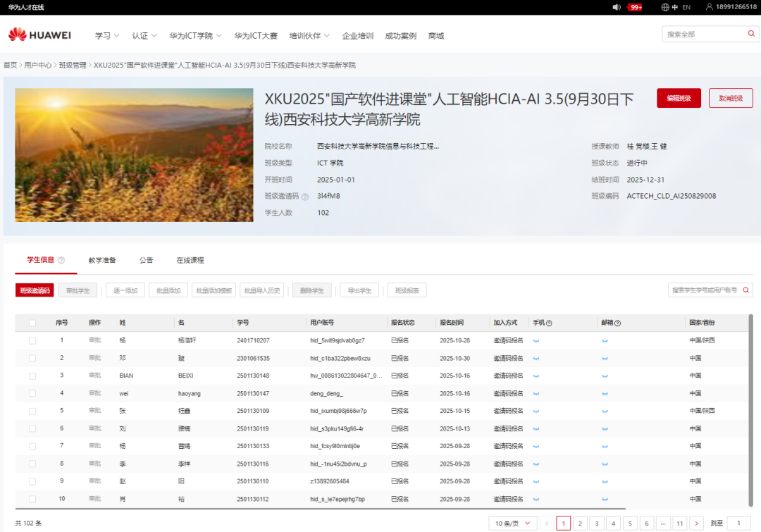
Task: Click the help icon next to 邮箱 column
Action: [617, 323]
